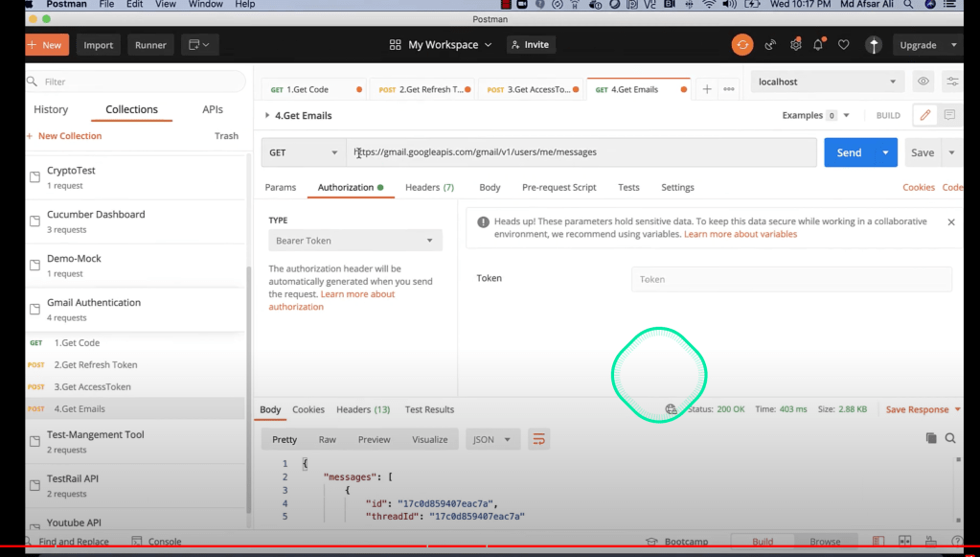Select the Raw response view
This screenshot has height=557, width=980.
coord(328,439)
